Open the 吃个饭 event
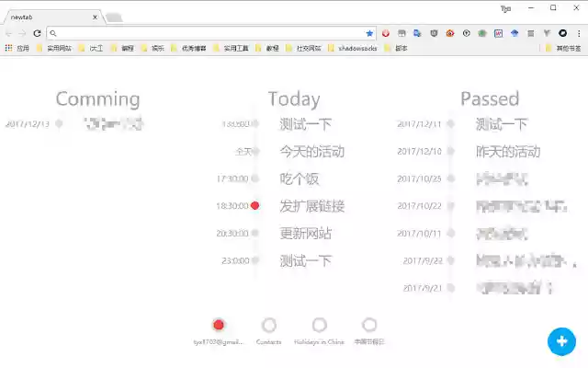This screenshot has width=588, height=368. pyautogui.click(x=300, y=178)
